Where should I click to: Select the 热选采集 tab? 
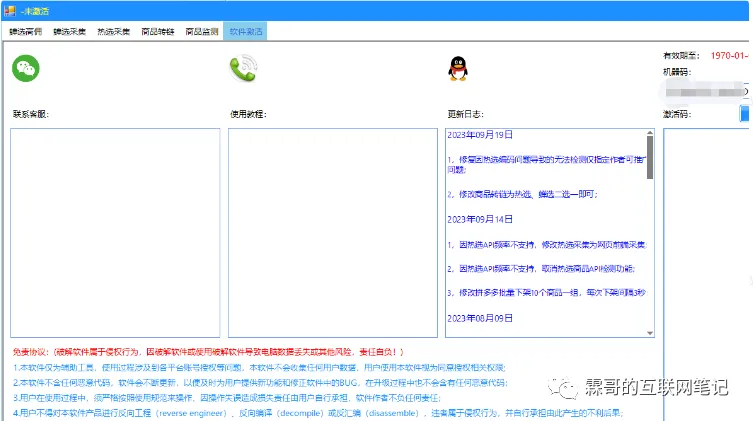[113, 32]
